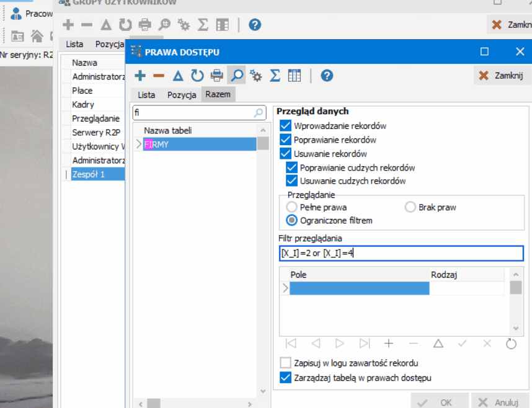Image resolution: width=532 pixels, height=408 pixels.
Task: Click the sigma icon in Grupy użytkowników toolbar
Action: coord(203,25)
